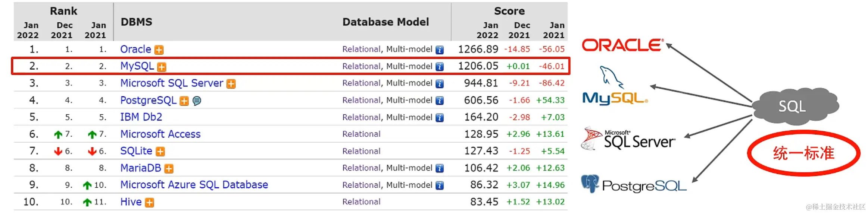Screen dimensions: 868x213
Task: Click the score change -14.85
Action: [517, 49]
